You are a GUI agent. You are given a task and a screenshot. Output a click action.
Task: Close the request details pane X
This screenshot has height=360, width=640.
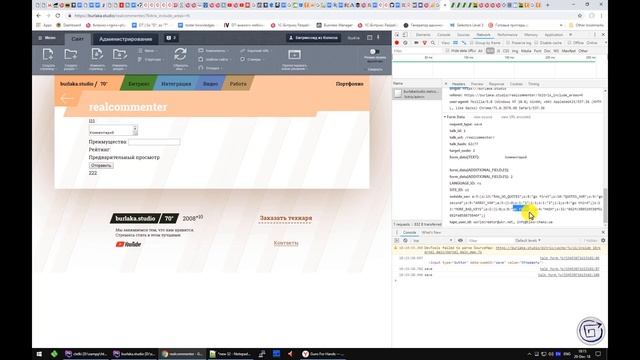446,84
